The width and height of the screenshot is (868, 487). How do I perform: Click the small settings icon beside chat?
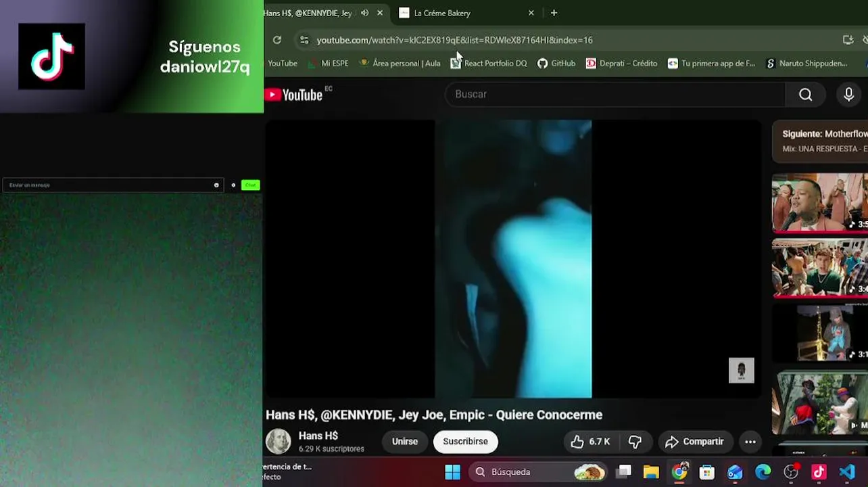click(233, 185)
